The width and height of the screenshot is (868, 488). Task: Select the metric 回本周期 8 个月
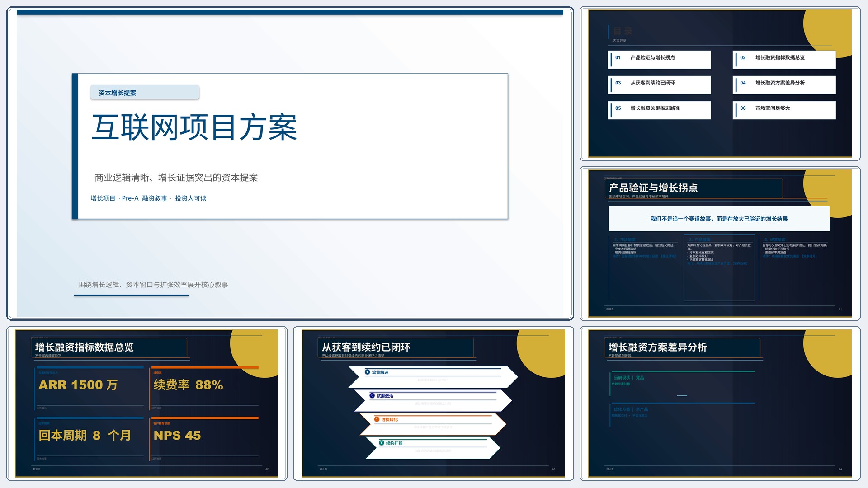click(x=85, y=436)
